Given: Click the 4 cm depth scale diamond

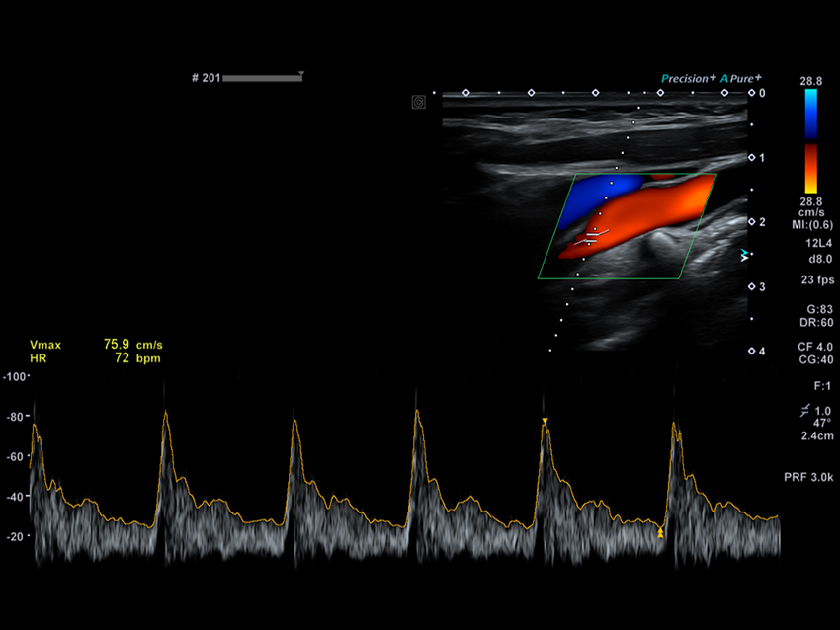Looking at the screenshot, I should [750, 352].
